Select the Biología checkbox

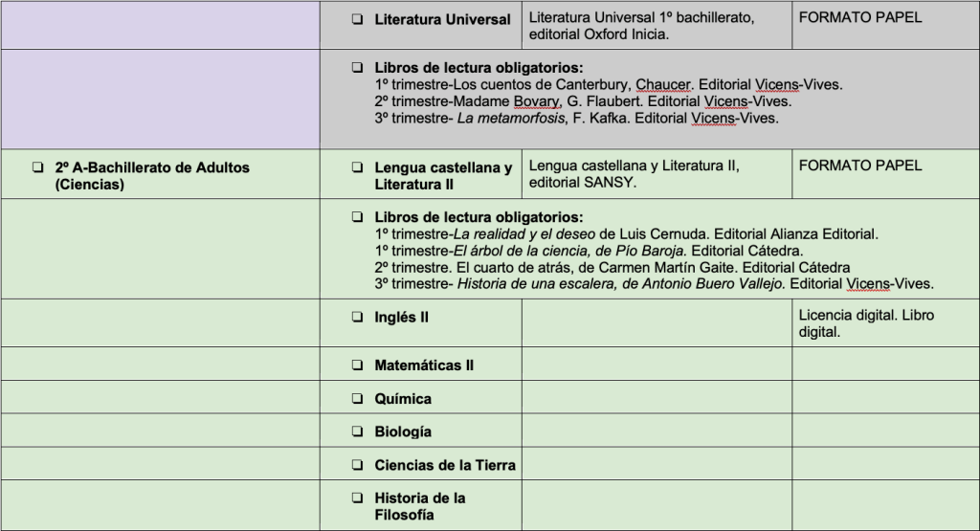[x=357, y=431]
